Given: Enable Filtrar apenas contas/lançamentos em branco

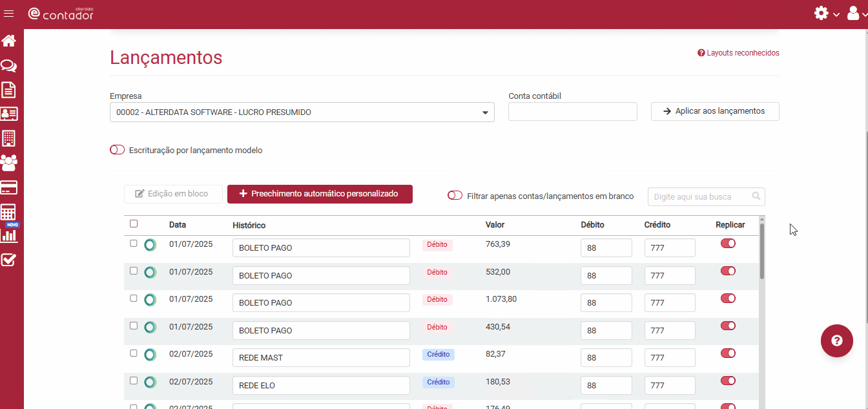Looking at the screenshot, I should (455, 195).
